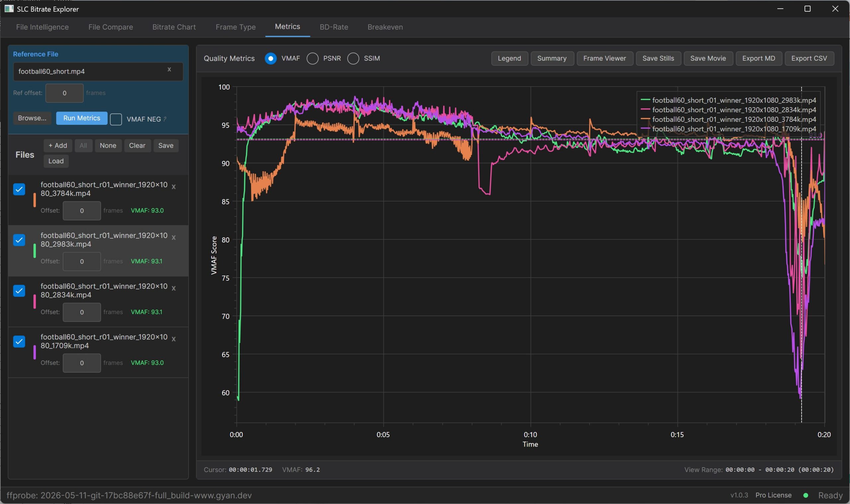This screenshot has height=504, width=850.
Task: Click the orange color bar of 3784k file
Action: (34, 200)
